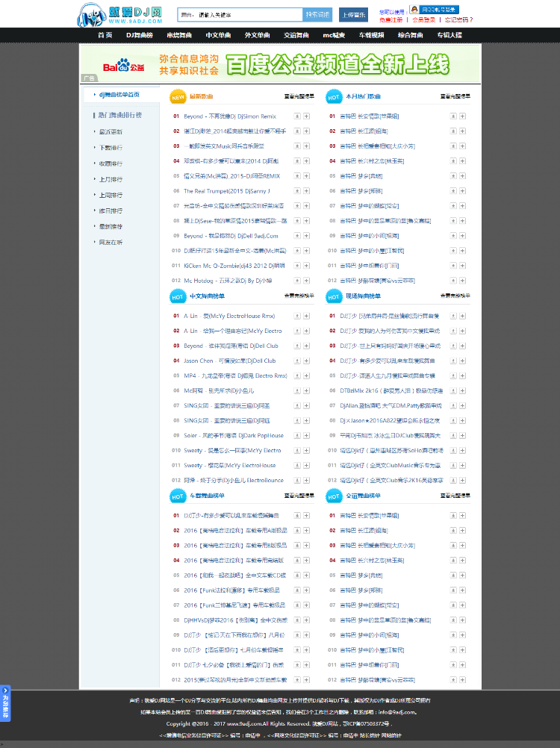Log in with the QQ account button
The width and height of the screenshot is (560, 748).
(x=435, y=10)
